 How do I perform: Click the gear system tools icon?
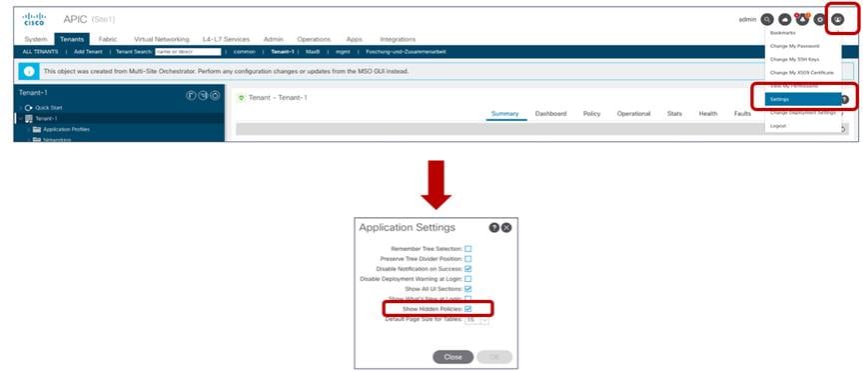pyautogui.click(x=819, y=19)
